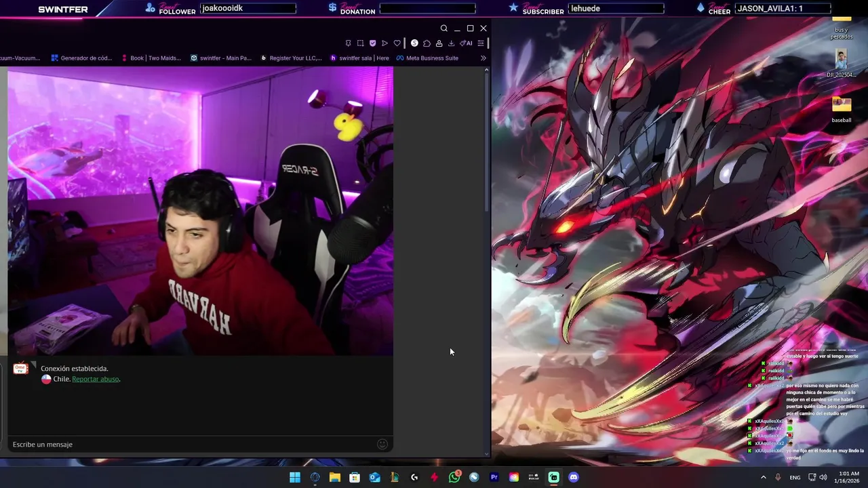
Task: Click the webcam video of streamer
Action: point(201,211)
